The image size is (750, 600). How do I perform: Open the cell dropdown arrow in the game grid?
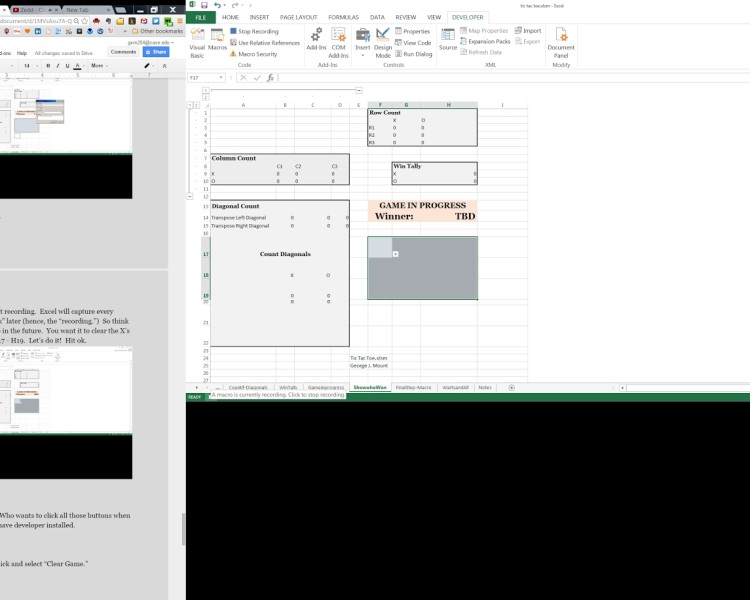(396, 254)
